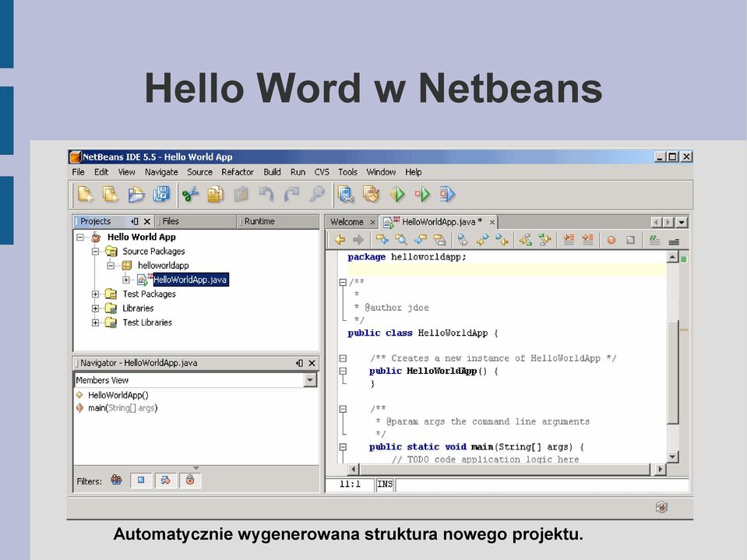The height and width of the screenshot is (560, 747).
Task: Open the editor tabs list dropdown arrow
Action: (x=682, y=223)
